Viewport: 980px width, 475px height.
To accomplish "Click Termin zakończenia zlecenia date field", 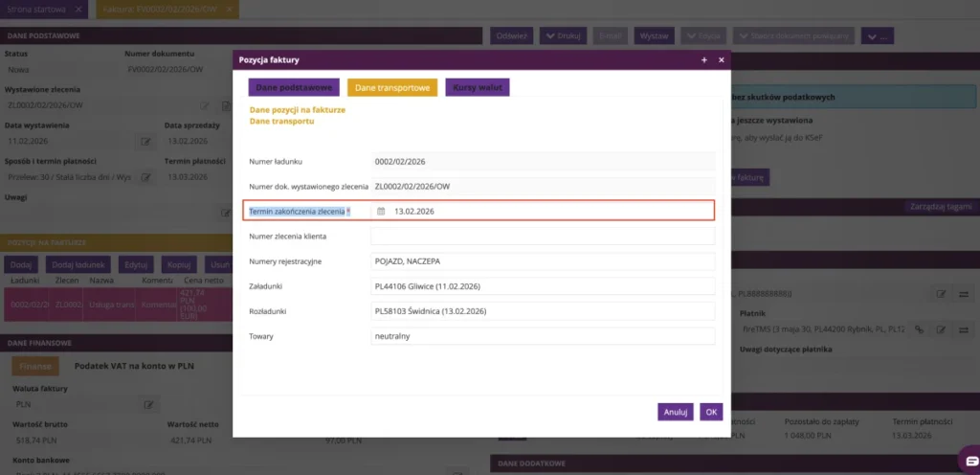I will [x=543, y=212].
